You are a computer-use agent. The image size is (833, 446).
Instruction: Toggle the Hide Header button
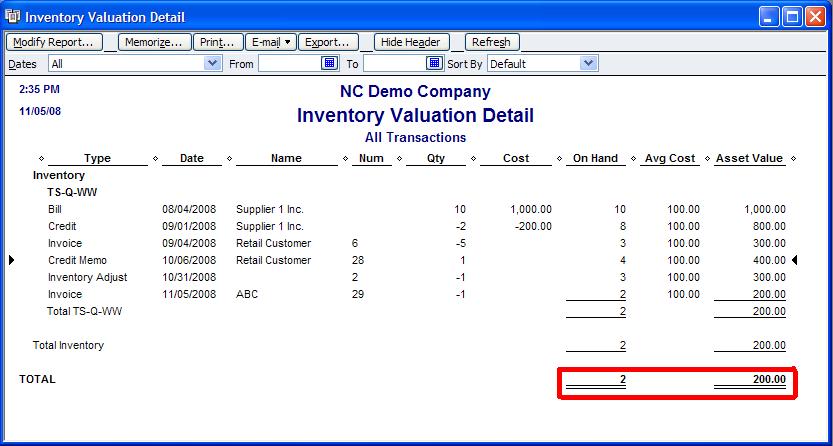411,42
